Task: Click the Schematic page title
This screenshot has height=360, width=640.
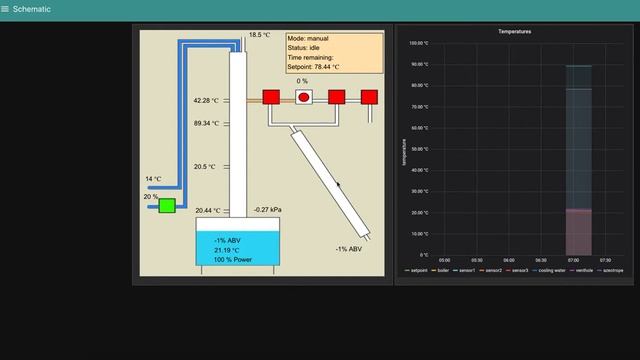Action: tap(31, 9)
